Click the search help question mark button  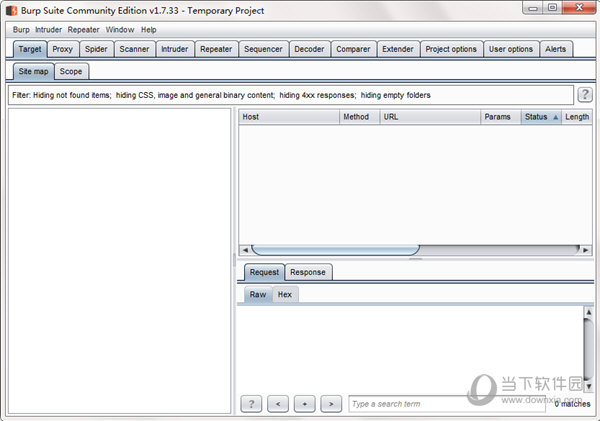tap(251, 403)
